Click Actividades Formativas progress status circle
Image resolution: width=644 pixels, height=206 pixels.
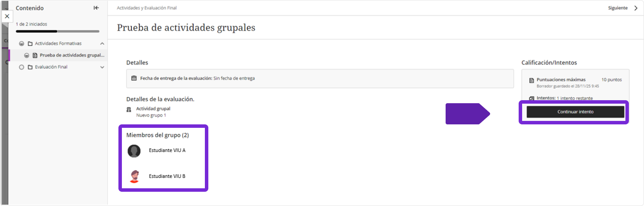21,44
